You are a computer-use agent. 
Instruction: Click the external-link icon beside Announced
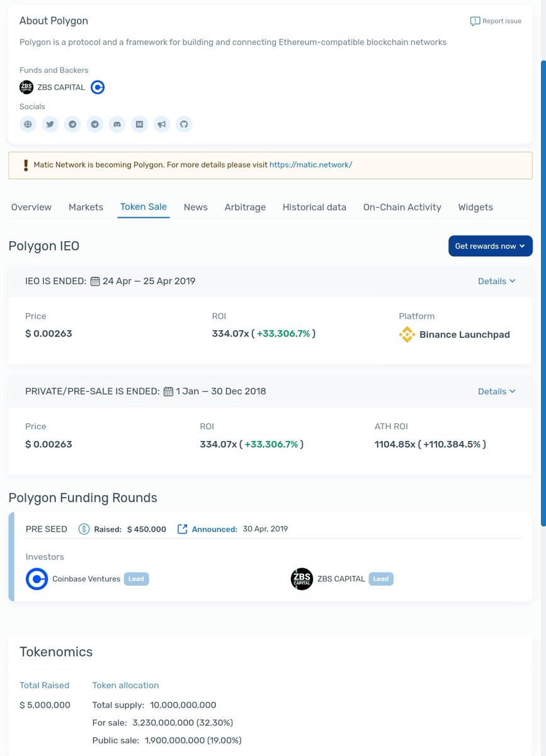[x=183, y=529]
